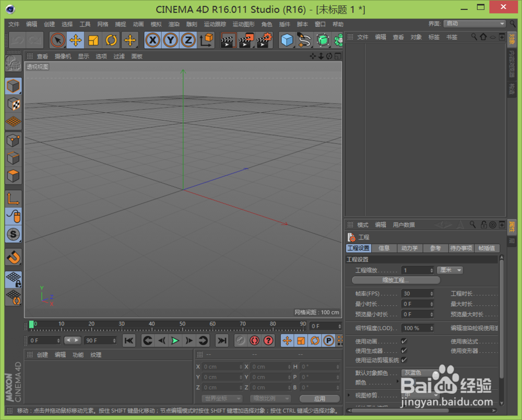Open material manager 创建 menu
This screenshot has width=522, height=420.
[x=42, y=355]
